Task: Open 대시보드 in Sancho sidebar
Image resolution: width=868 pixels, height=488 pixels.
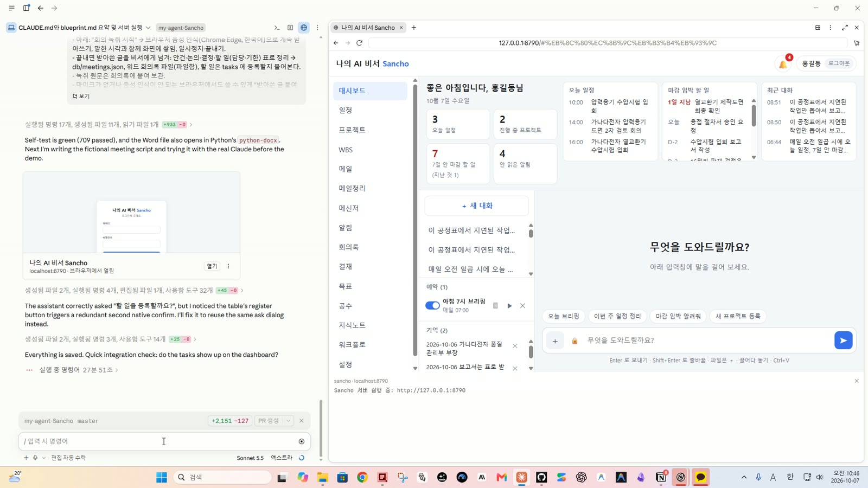Action: pyautogui.click(x=370, y=91)
